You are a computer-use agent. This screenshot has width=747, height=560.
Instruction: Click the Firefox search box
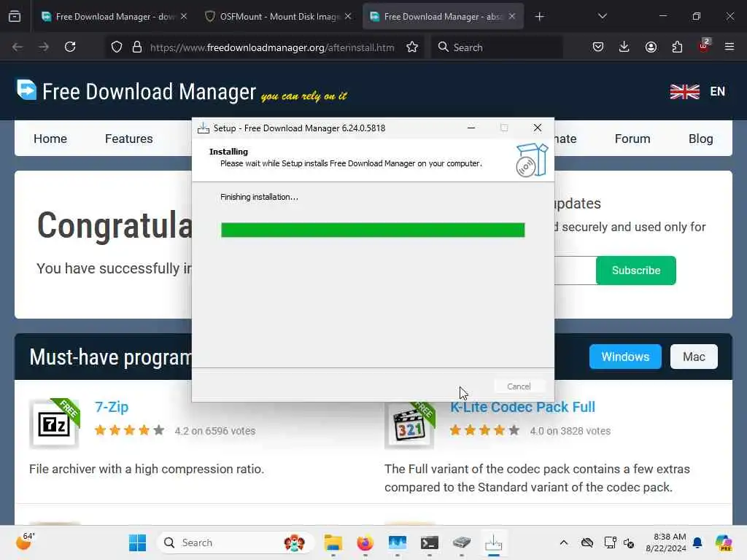[x=497, y=47]
